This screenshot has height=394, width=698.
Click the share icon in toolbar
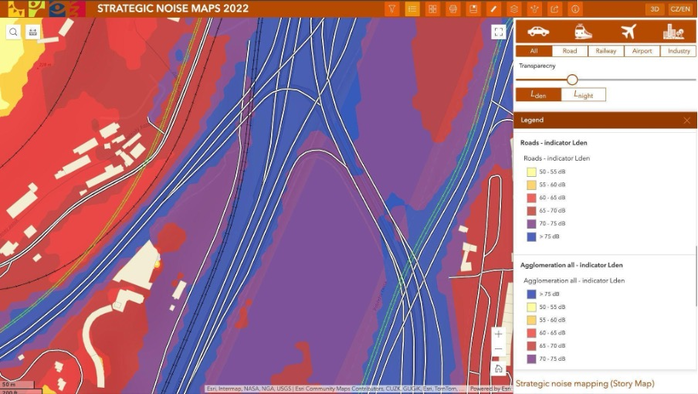[x=554, y=9]
